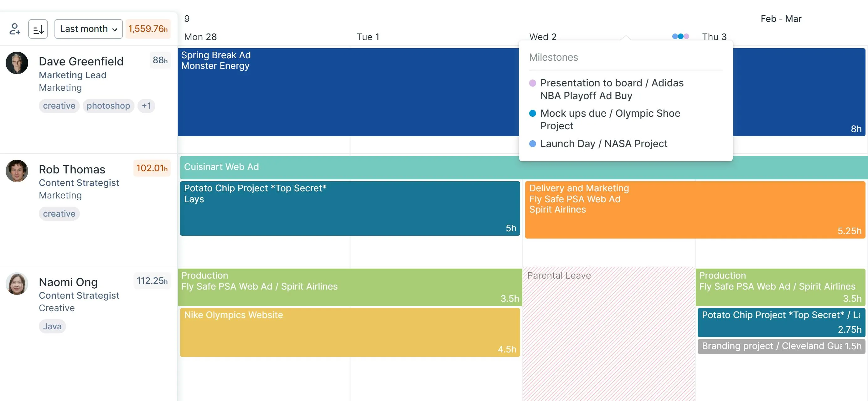The height and width of the screenshot is (401, 868).
Task: Open the Delivery and Marketing Fly Safe task
Action: click(x=695, y=210)
